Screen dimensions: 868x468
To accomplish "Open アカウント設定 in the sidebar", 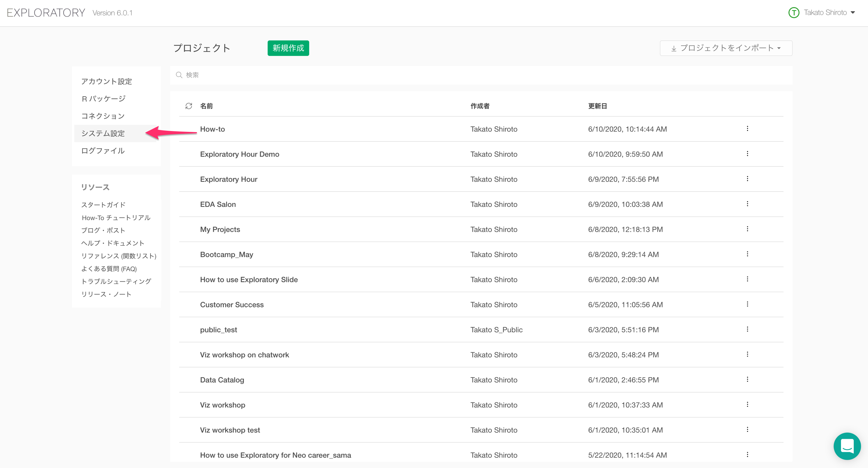I will [107, 81].
